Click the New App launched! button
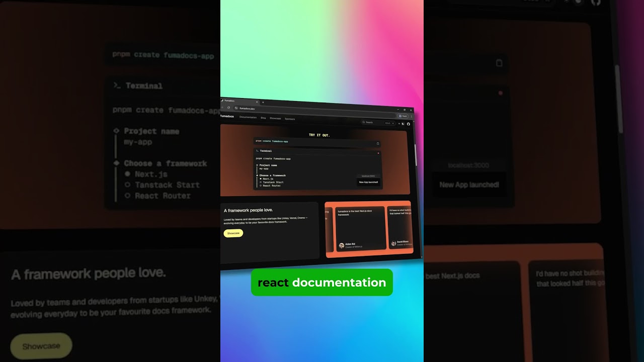 point(368,182)
